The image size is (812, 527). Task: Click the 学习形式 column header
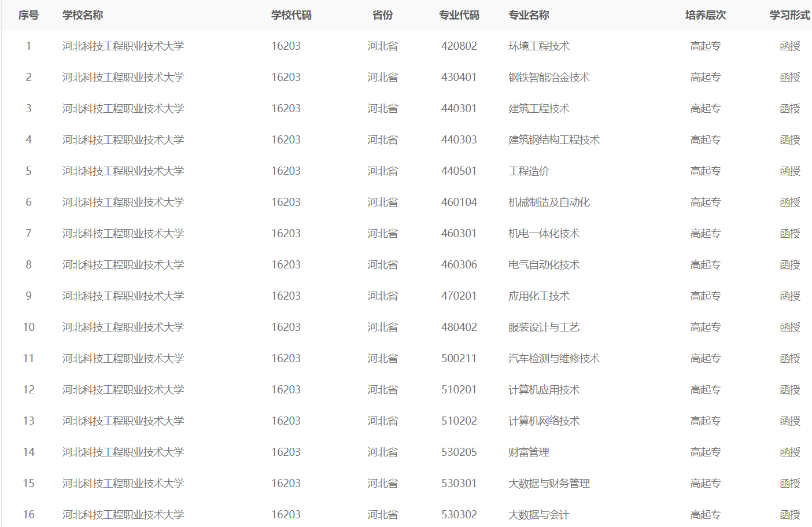click(790, 15)
